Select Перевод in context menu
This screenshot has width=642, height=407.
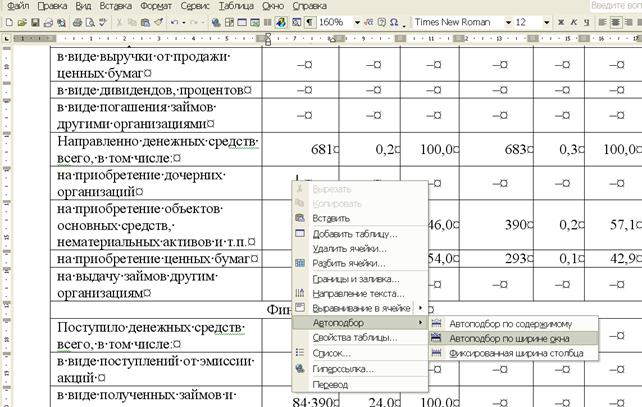tap(360, 384)
